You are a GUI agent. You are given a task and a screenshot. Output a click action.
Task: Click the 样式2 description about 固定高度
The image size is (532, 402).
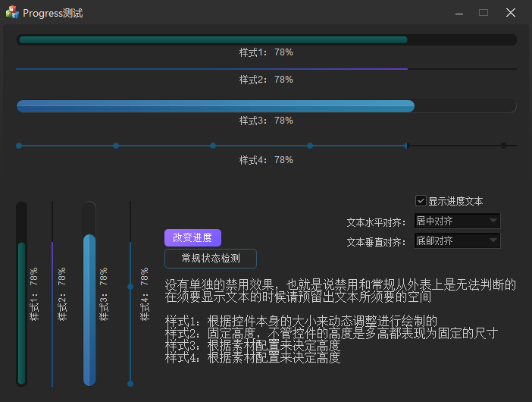331,333
